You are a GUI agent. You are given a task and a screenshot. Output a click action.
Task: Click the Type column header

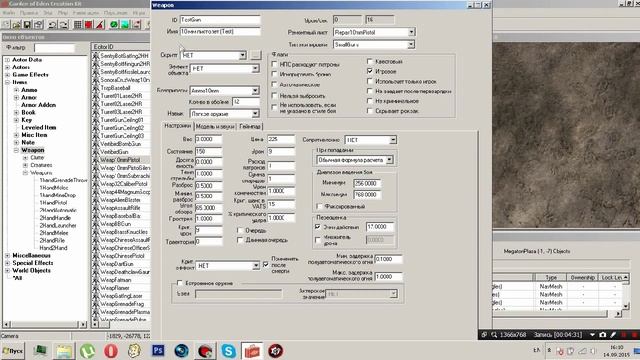click(551, 278)
